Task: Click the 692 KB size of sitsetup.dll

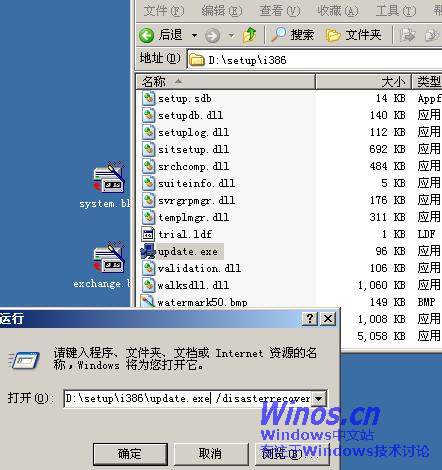Action: 387,149
